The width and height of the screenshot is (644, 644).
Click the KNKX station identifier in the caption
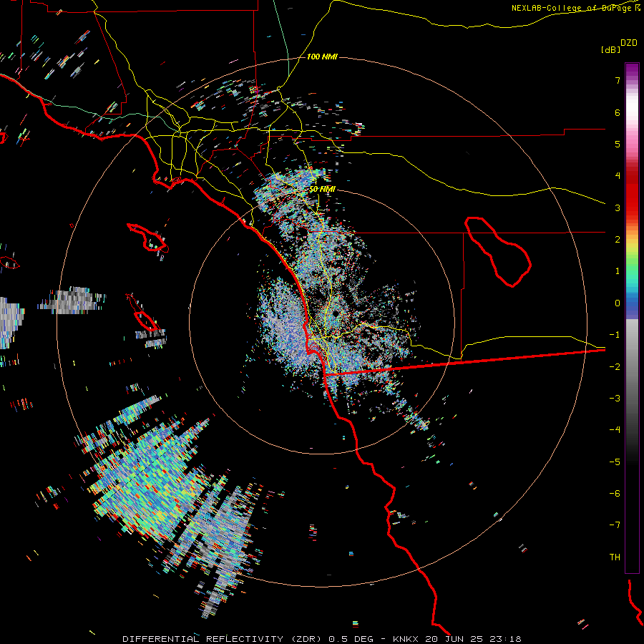pos(406,639)
